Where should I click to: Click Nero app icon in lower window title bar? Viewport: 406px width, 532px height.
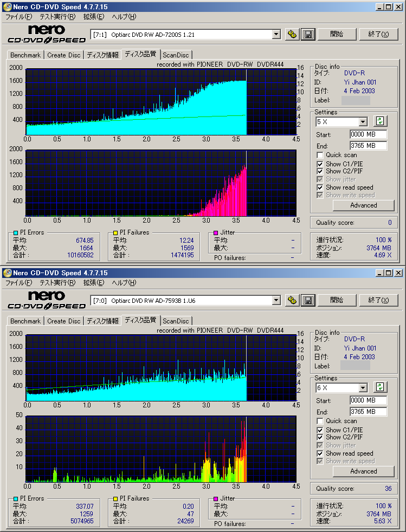pyautogui.click(x=7, y=273)
